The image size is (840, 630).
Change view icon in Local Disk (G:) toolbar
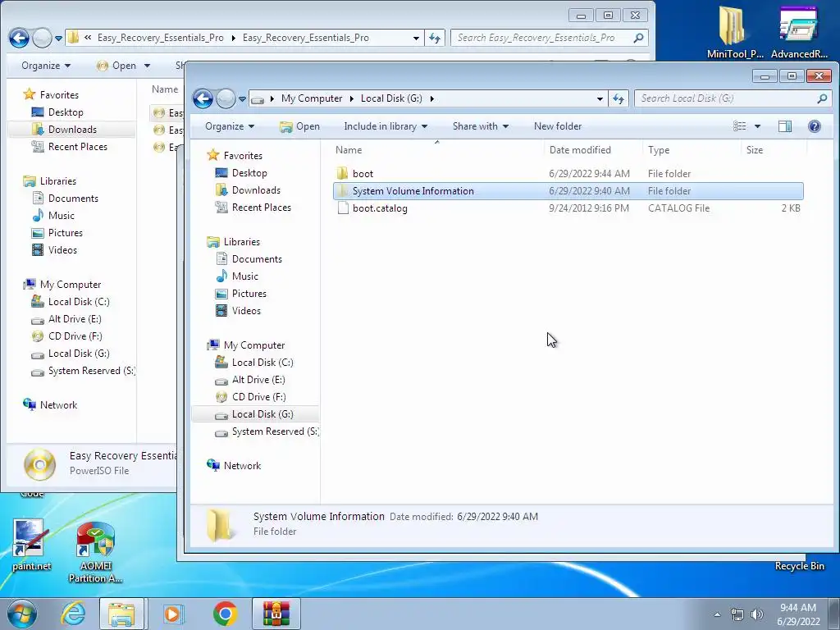[740, 126]
